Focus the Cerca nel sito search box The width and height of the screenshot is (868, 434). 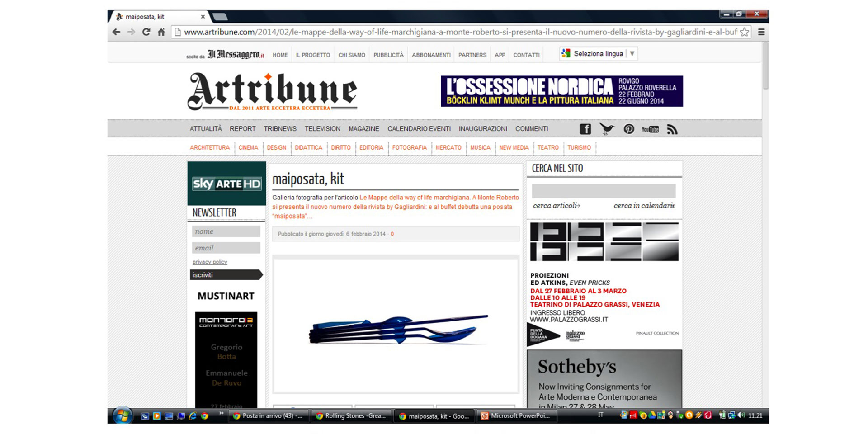click(x=604, y=191)
